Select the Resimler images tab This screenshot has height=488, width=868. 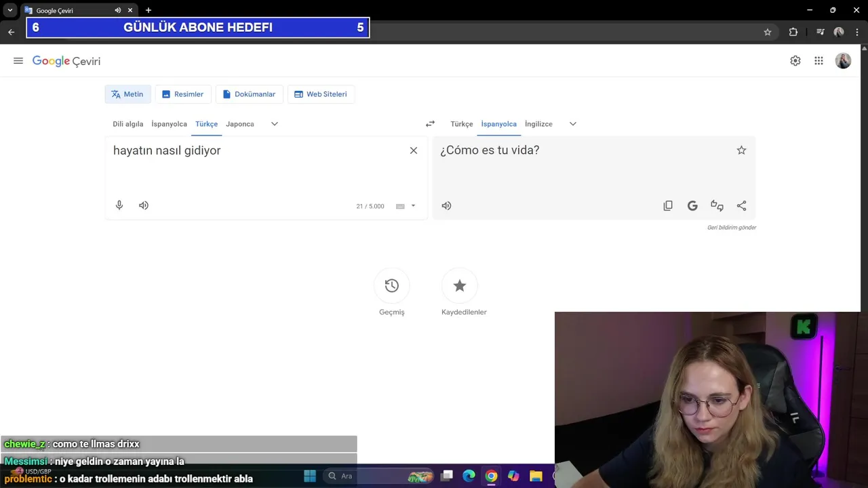[183, 94]
